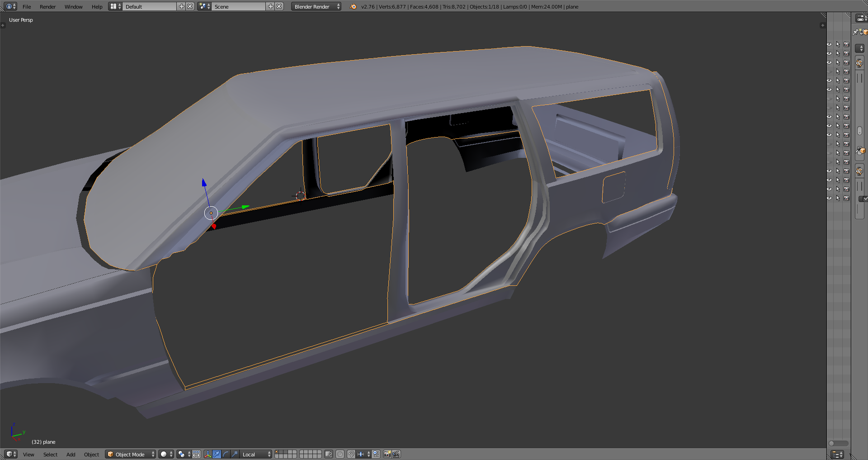Click the proportional editing circle icon
Screen dimensions: 868x460
340,454
